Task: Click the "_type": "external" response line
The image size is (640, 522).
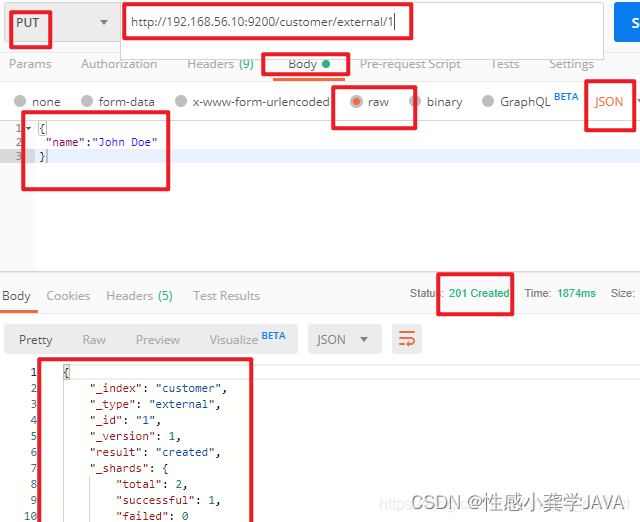Action: [155, 404]
